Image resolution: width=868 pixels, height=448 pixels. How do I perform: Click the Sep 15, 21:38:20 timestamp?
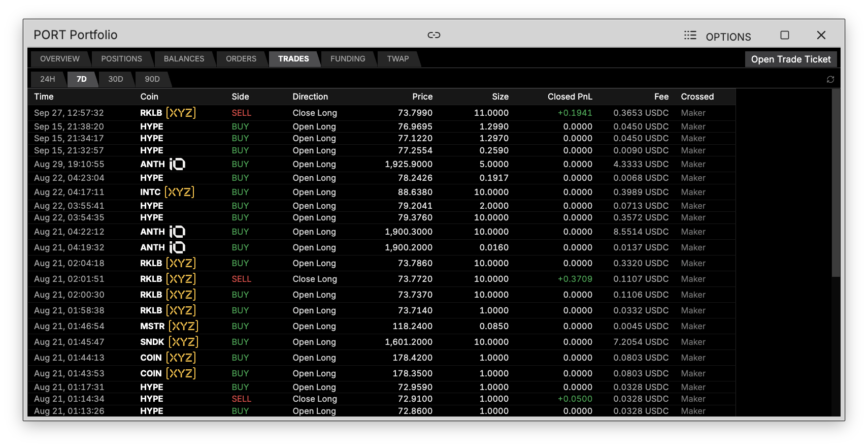(69, 126)
